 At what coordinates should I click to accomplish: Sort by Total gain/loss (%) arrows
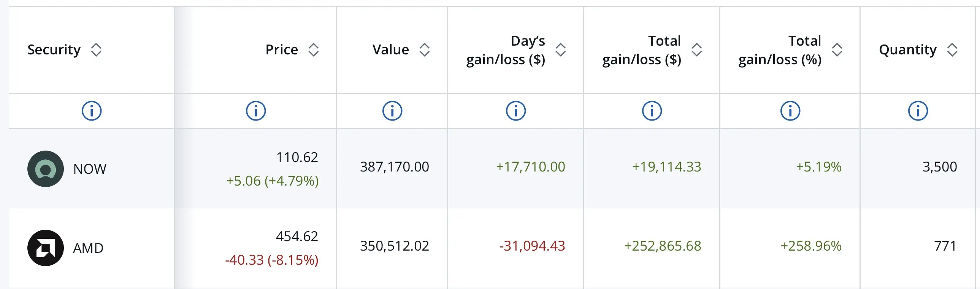coord(837,49)
